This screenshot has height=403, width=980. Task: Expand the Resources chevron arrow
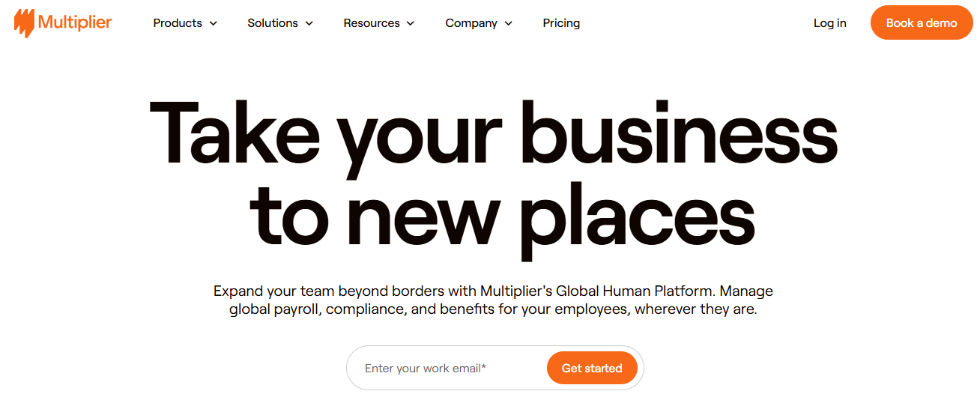click(411, 24)
